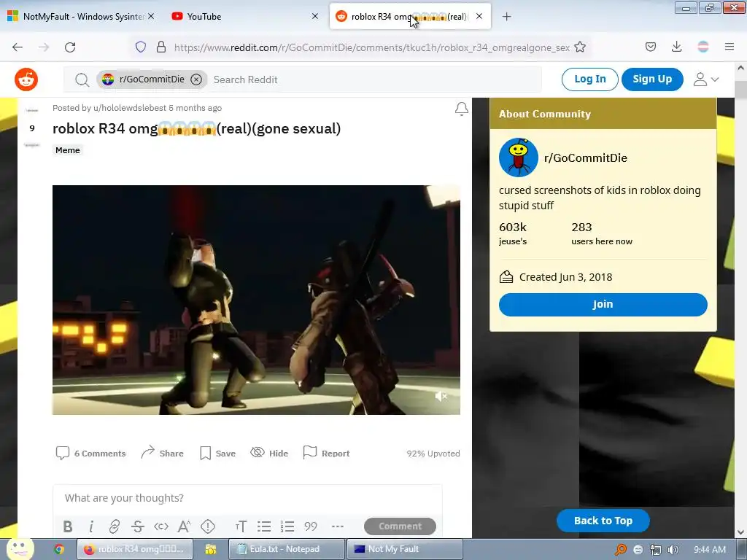Viewport: 747px width, 560px height.
Task: Click the Log In button
Action: point(589,79)
